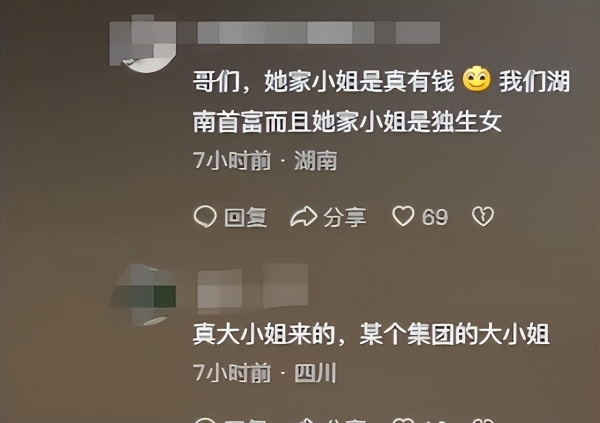Click the "回复" label on the first comment
The width and height of the screenshot is (600, 423).
(245, 217)
